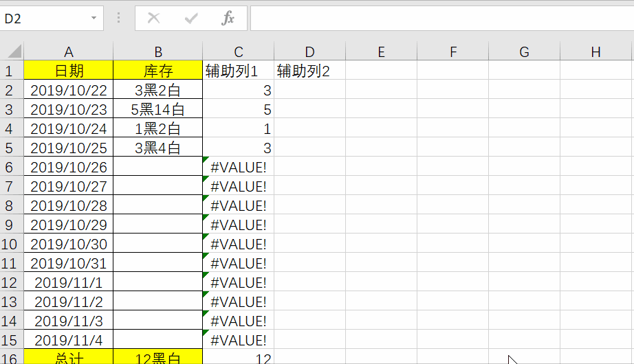Select date cell 2019/10/29

pos(68,224)
